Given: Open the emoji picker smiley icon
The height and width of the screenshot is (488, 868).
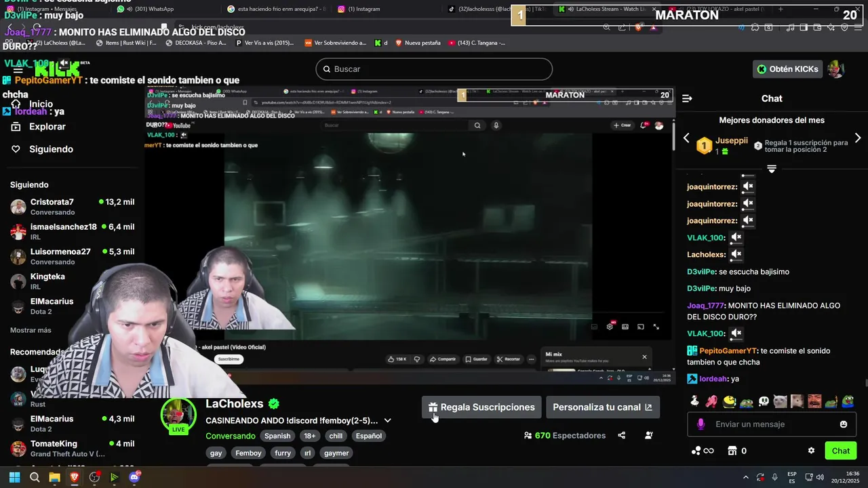Looking at the screenshot, I should 844,424.
